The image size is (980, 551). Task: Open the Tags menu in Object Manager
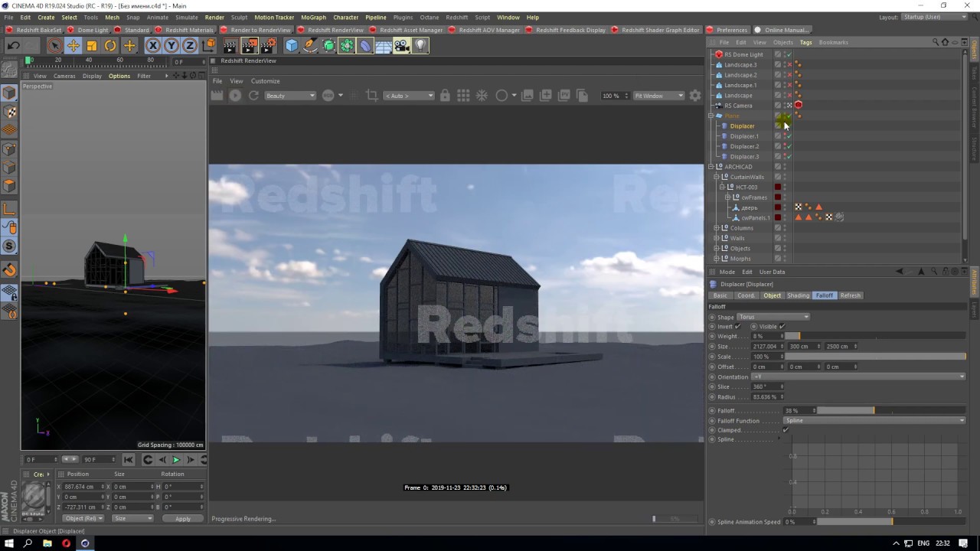click(805, 42)
